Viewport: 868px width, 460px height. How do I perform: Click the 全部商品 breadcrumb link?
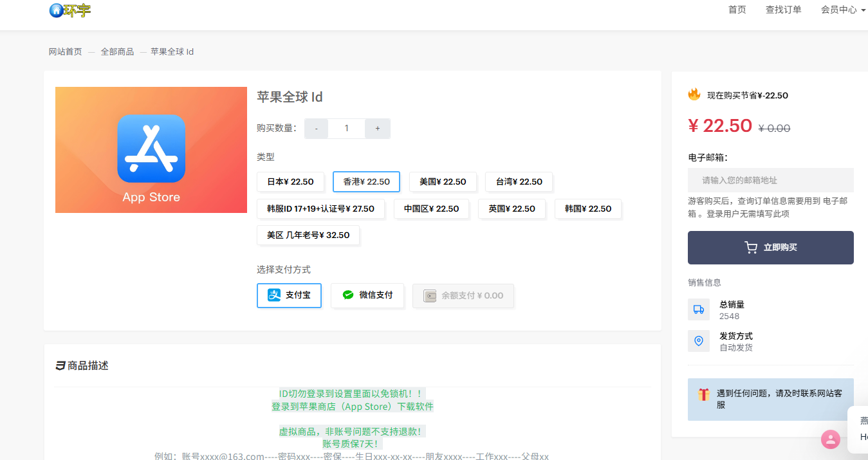117,51
